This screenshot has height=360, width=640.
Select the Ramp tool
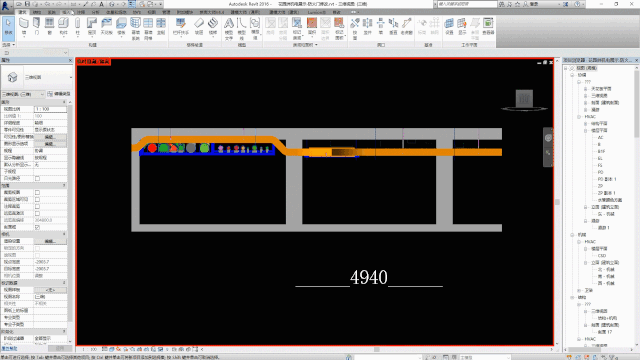point(199,27)
